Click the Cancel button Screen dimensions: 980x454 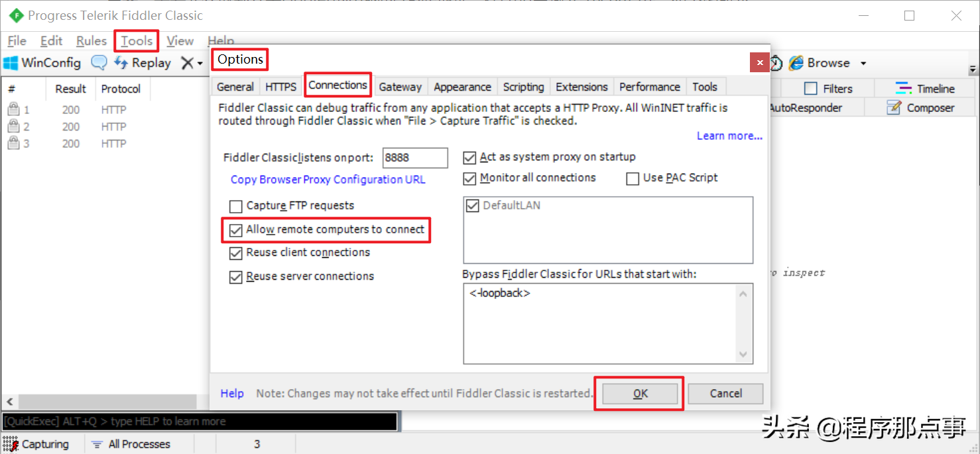tap(725, 394)
